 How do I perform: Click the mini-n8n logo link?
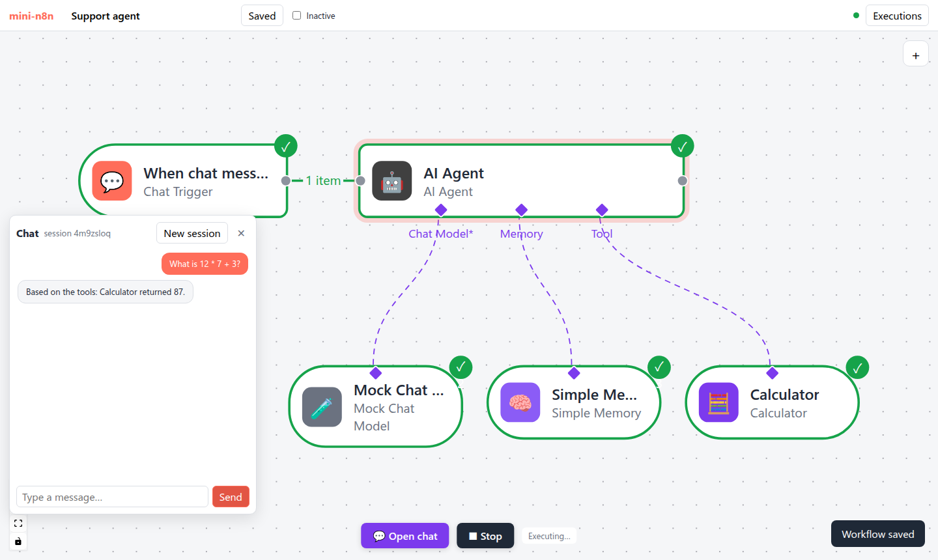pos(31,16)
